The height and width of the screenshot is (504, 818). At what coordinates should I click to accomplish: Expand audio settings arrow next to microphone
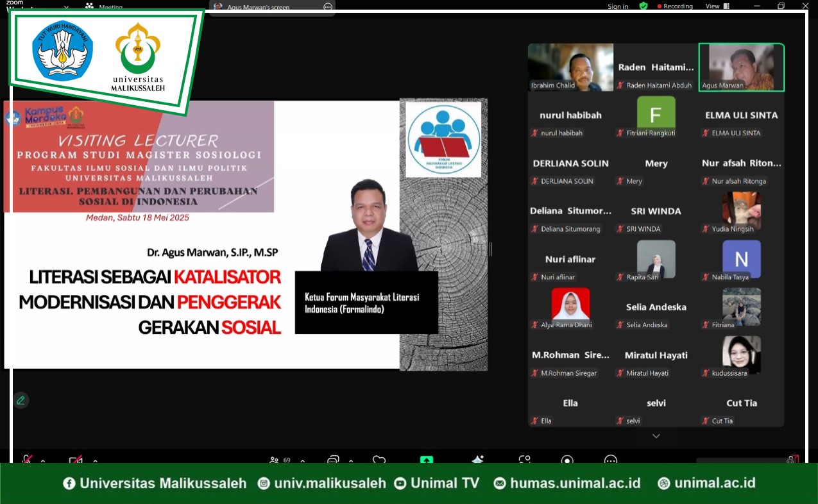click(x=43, y=460)
